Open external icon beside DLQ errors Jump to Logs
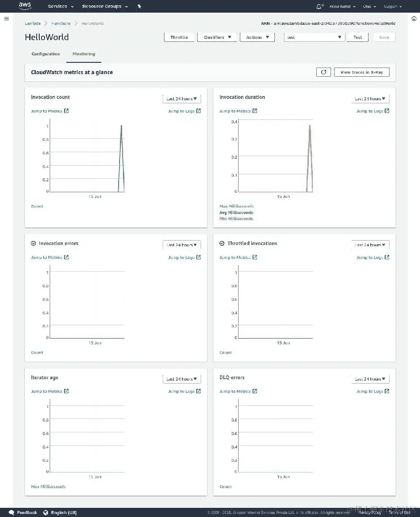Viewport: 420px width, 517px height. coord(387,391)
